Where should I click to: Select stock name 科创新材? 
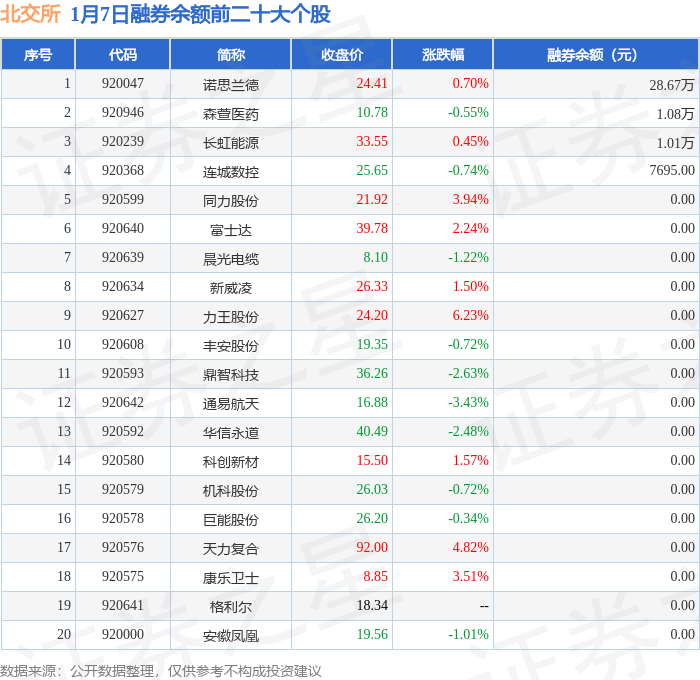pos(231,462)
